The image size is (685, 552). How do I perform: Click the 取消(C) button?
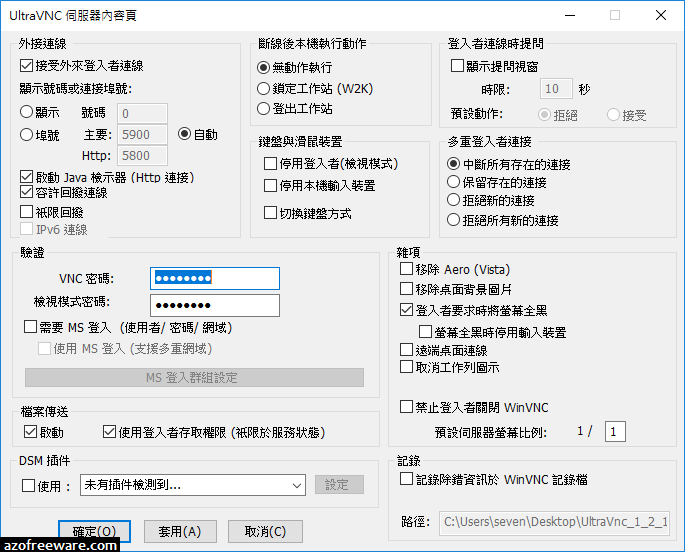click(265, 531)
